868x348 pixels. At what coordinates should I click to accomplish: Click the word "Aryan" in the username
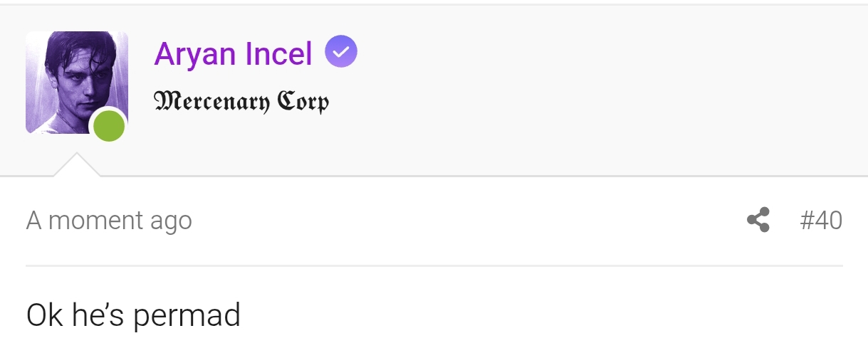tap(196, 54)
